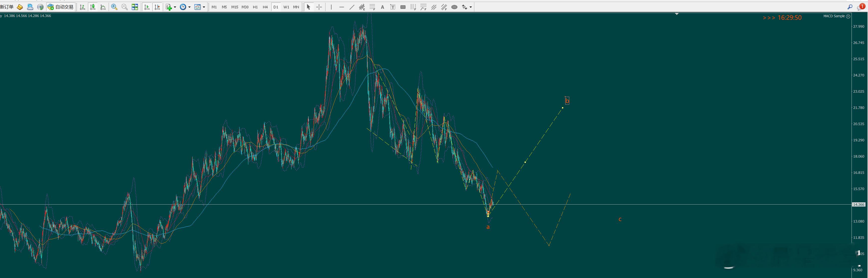Click the 新订单 new order button
The width and height of the screenshot is (868, 278).
(x=7, y=7)
